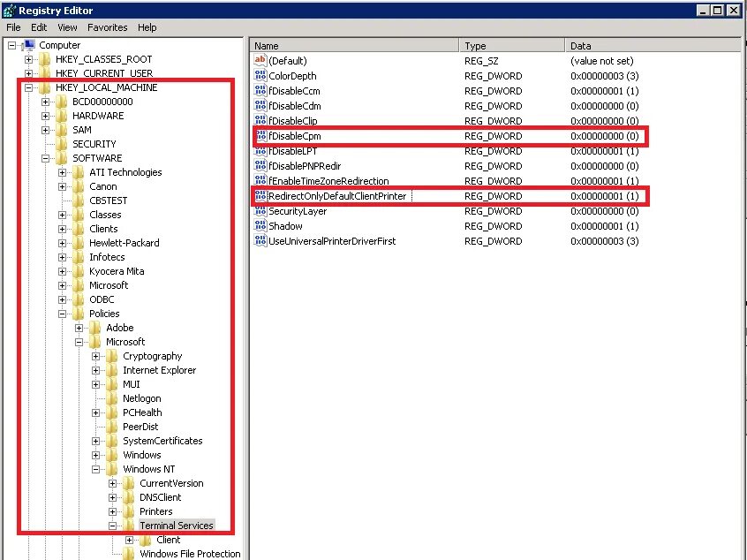The image size is (747, 560).
Task: Open the Help menu
Action: pos(147,27)
